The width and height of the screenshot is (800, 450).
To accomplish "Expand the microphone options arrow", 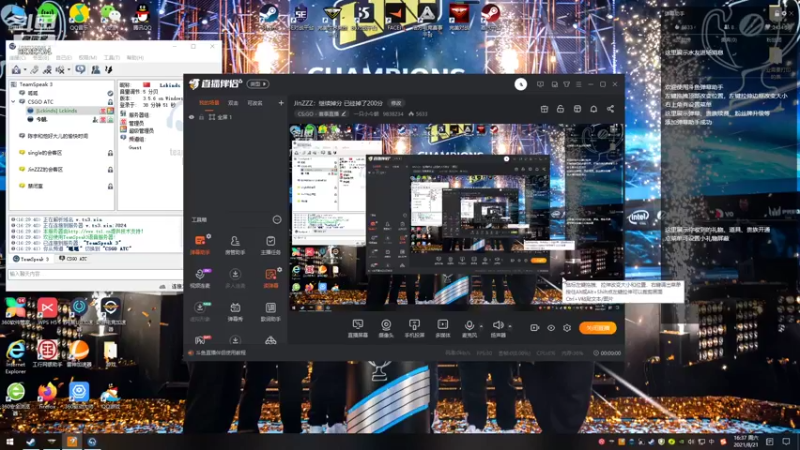I will point(481,326).
